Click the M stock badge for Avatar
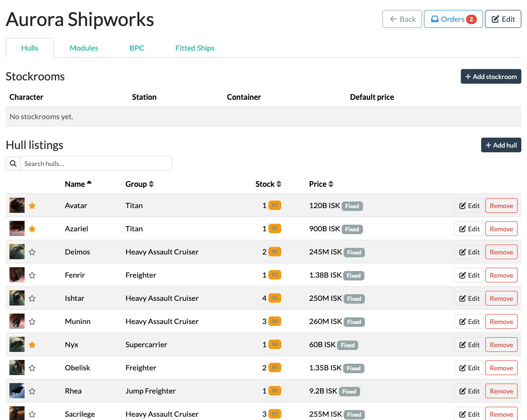 click(x=275, y=205)
